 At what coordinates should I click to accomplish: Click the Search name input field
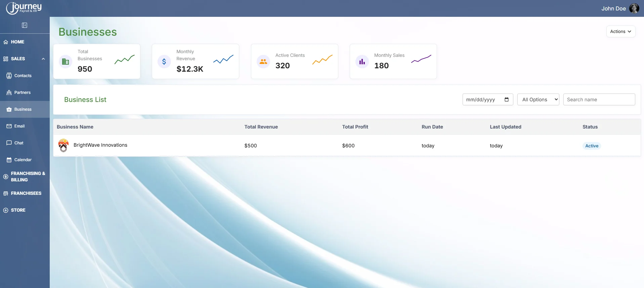click(x=599, y=100)
